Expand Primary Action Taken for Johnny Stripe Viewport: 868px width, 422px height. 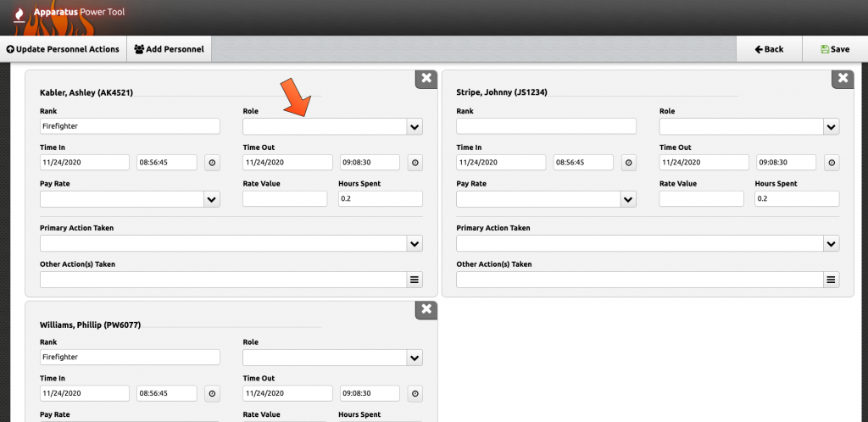tap(831, 244)
